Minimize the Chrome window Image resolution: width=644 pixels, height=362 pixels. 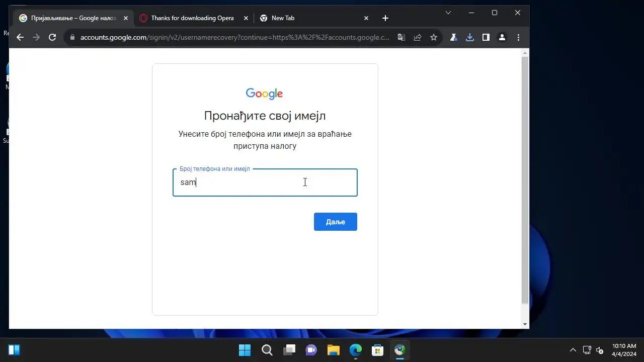471,13
